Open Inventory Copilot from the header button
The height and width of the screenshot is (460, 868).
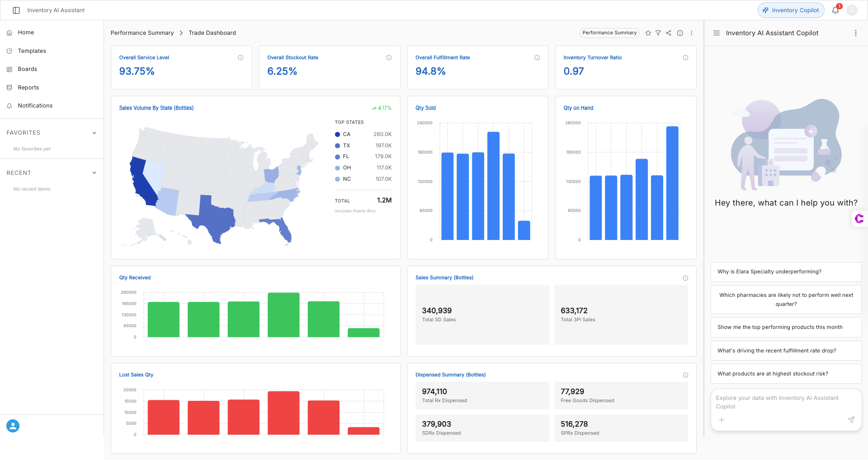791,10
